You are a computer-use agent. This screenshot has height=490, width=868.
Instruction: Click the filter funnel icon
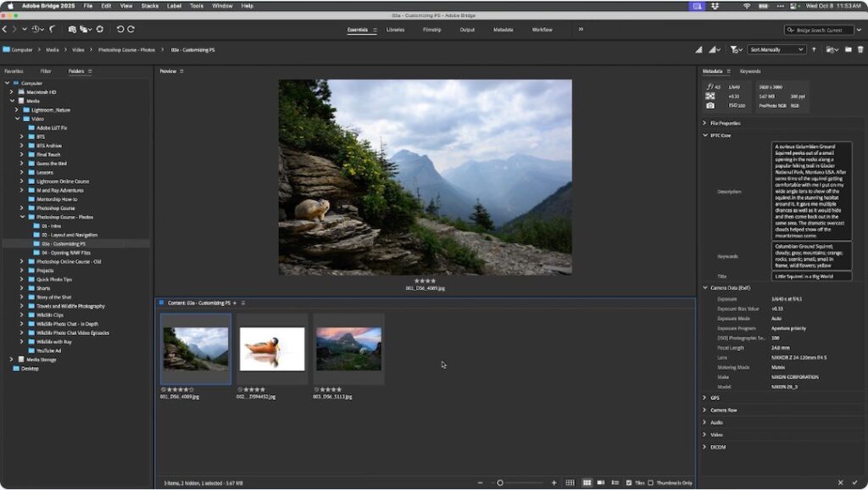click(x=732, y=49)
